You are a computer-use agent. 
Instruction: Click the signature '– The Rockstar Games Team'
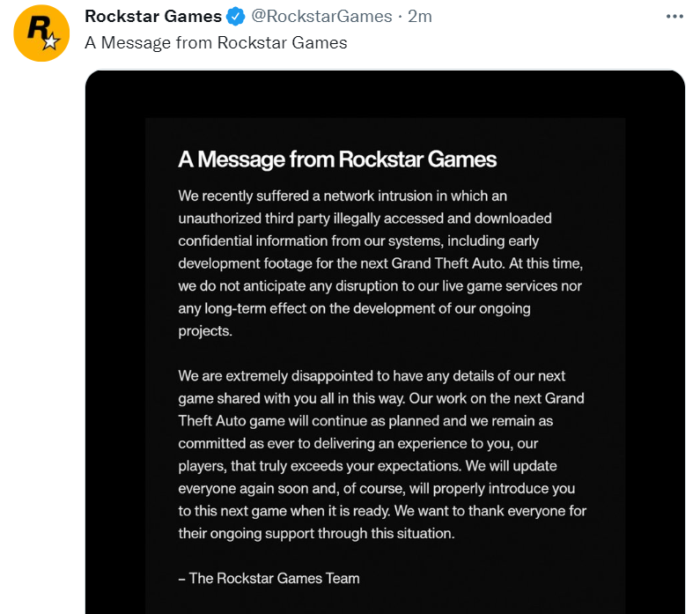point(269,578)
